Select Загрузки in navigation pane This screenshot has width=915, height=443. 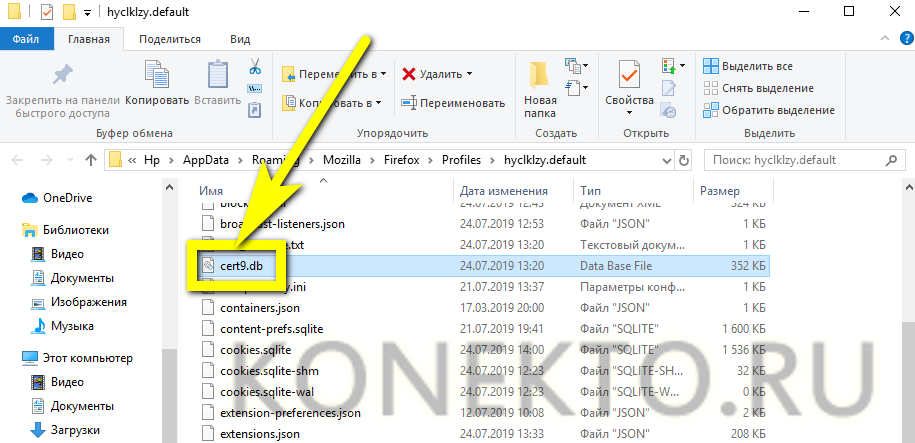pyautogui.click(x=65, y=430)
